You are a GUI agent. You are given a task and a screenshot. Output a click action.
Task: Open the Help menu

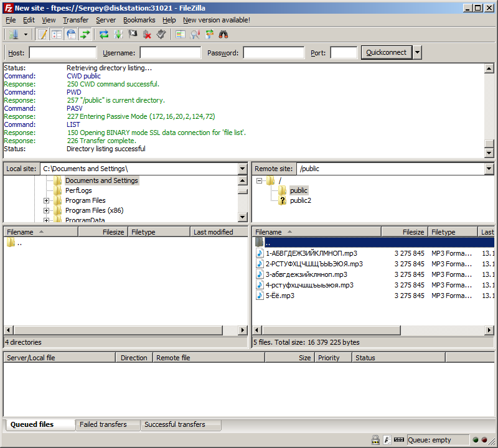[169, 20]
